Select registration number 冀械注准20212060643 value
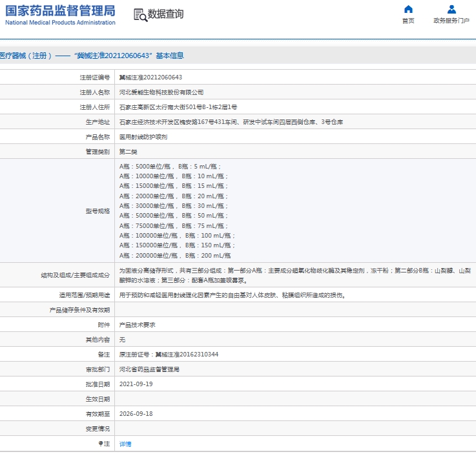Image resolution: width=476 pixels, height=454 pixels. click(x=150, y=77)
